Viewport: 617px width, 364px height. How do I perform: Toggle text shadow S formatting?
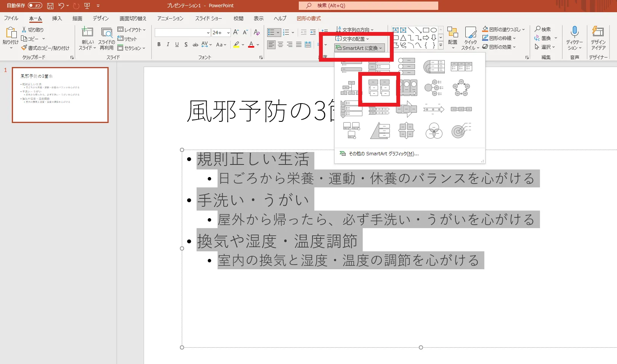click(x=186, y=45)
